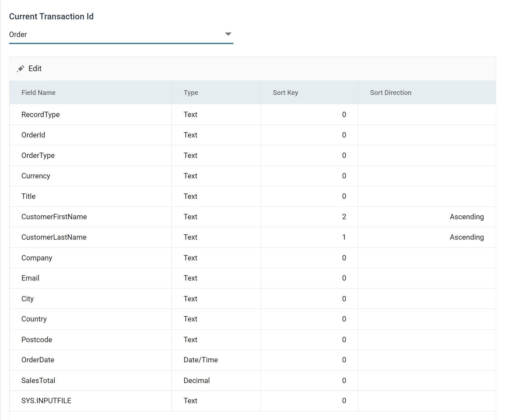This screenshot has height=420, width=505.
Task: Click the Text type in RecordType row
Action: point(191,115)
